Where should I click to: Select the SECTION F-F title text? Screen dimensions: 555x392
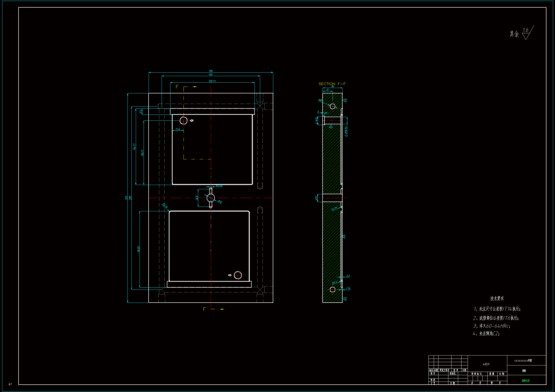tap(332, 84)
